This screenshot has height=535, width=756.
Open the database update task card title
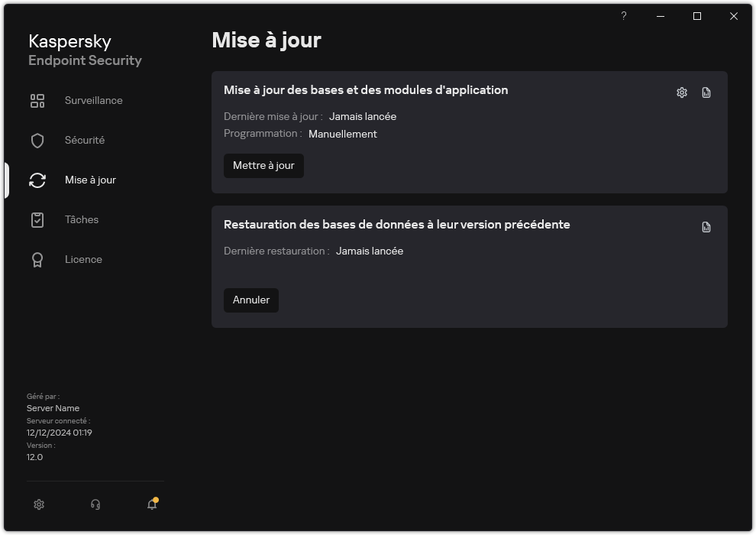pos(365,89)
